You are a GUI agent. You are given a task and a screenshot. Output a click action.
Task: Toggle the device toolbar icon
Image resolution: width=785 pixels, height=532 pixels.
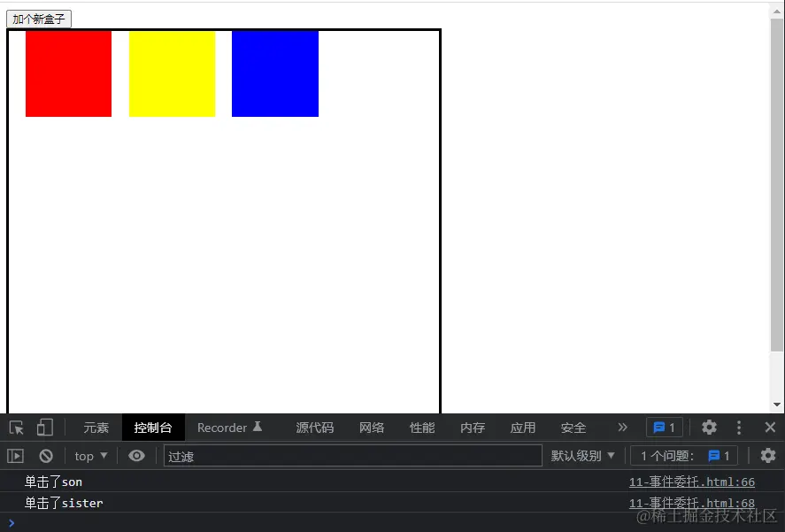click(44, 428)
